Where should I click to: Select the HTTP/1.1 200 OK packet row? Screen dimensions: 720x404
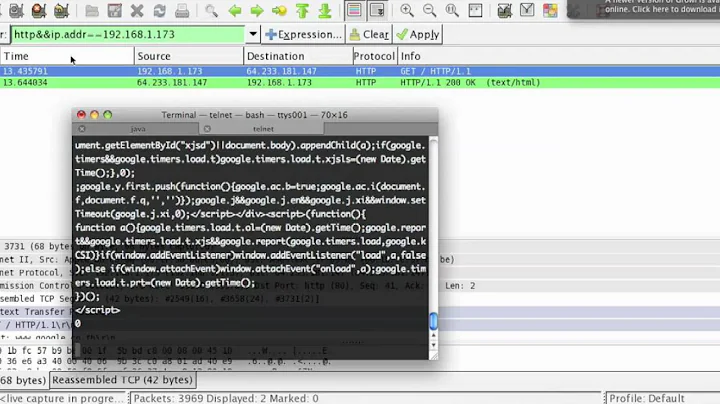point(360,83)
